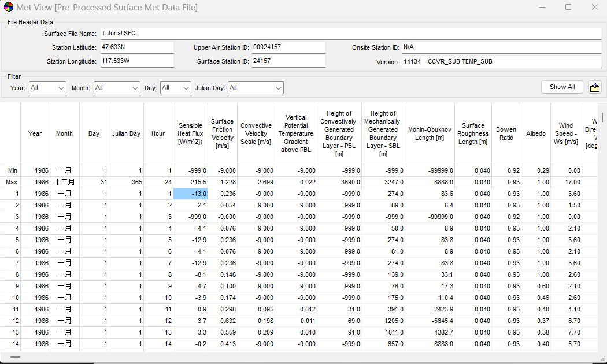Select the highlighted -13.0 heat flux cell

point(190,194)
